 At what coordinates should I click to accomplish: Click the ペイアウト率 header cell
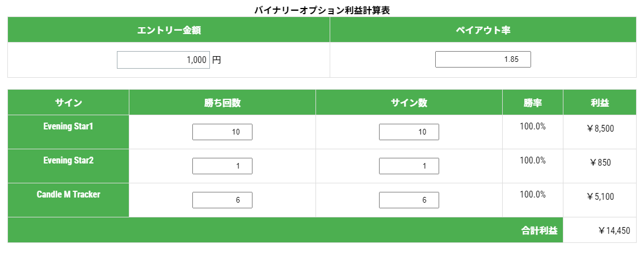483,30
